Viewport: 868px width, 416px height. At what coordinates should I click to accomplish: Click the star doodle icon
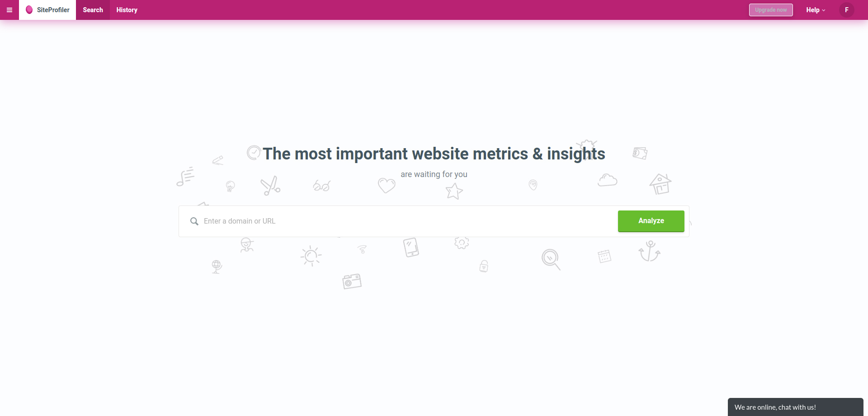pyautogui.click(x=454, y=191)
